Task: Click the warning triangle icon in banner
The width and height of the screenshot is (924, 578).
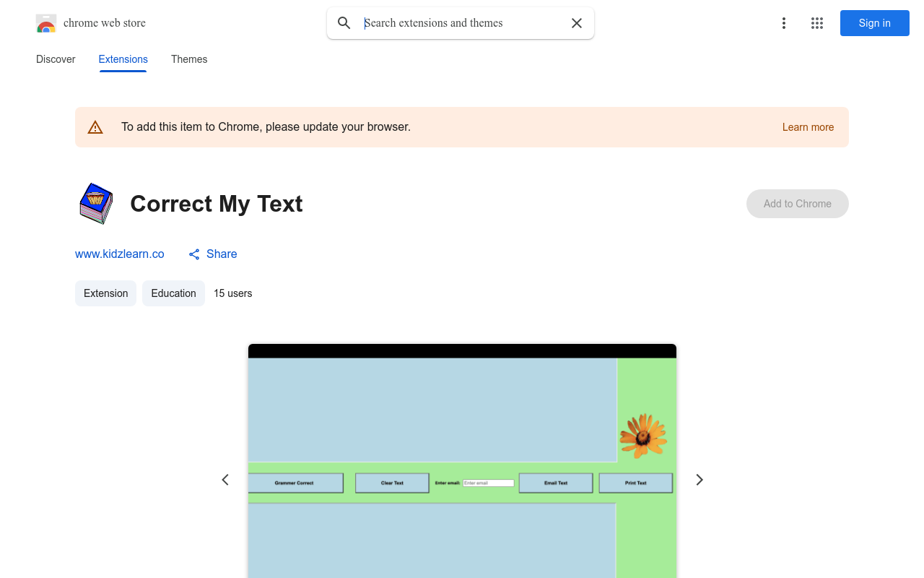Action: [x=95, y=127]
